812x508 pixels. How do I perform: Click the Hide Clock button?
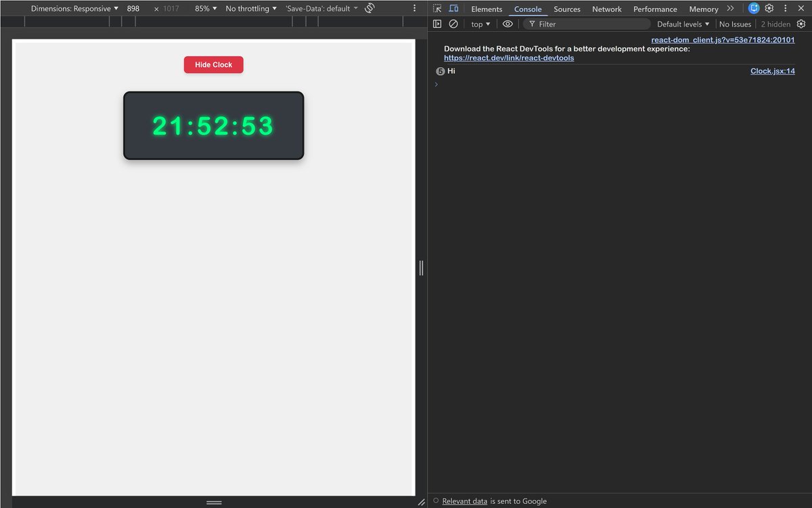213,64
